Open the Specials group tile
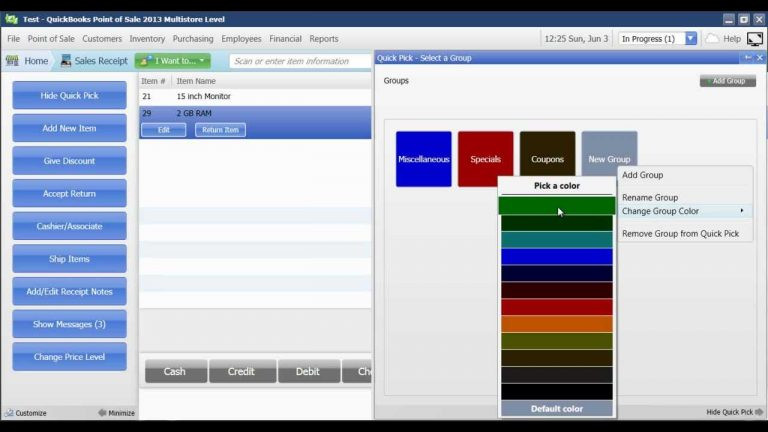 485,159
